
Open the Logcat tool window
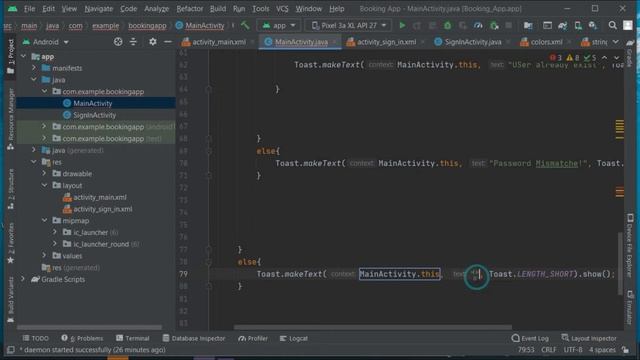(294, 338)
